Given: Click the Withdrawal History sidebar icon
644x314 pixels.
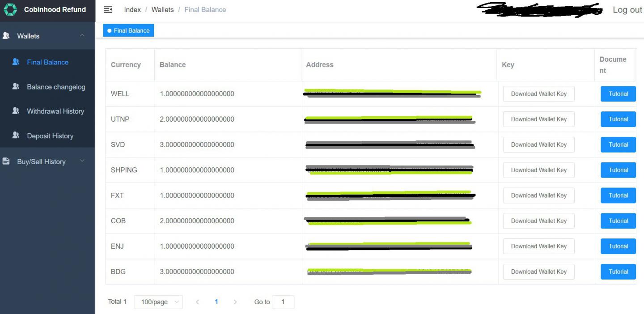Looking at the screenshot, I should point(16,111).
